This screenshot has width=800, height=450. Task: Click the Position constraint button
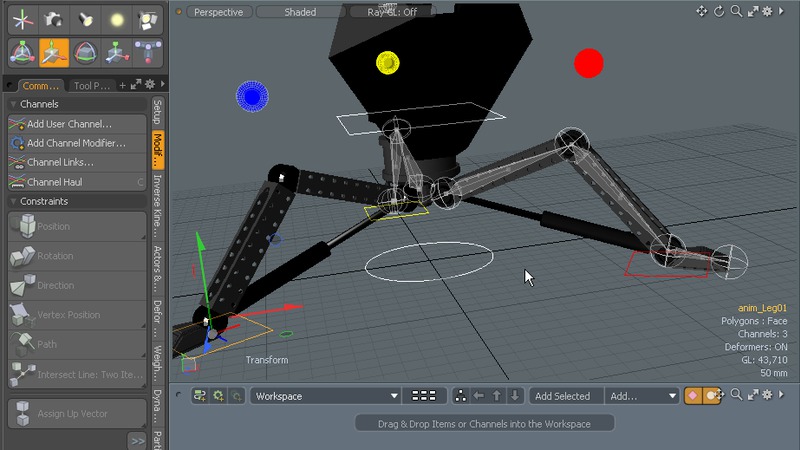click(x=77, y=226)
